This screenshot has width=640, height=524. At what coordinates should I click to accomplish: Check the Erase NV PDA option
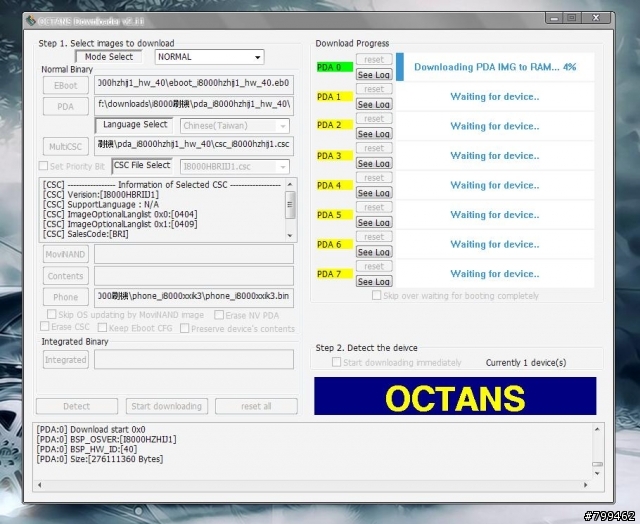[219, 315]
